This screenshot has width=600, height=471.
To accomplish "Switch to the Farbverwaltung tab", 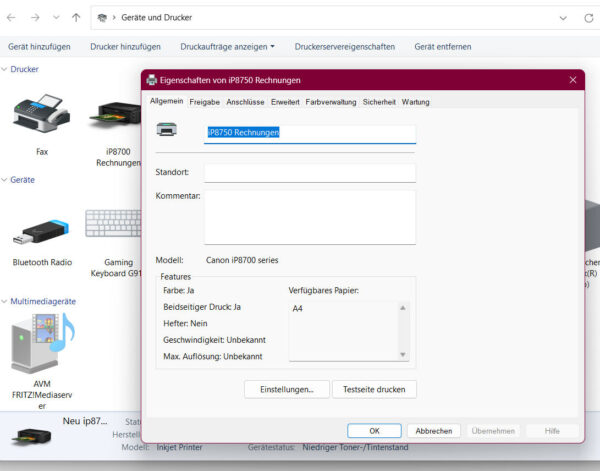I will 331,102.
